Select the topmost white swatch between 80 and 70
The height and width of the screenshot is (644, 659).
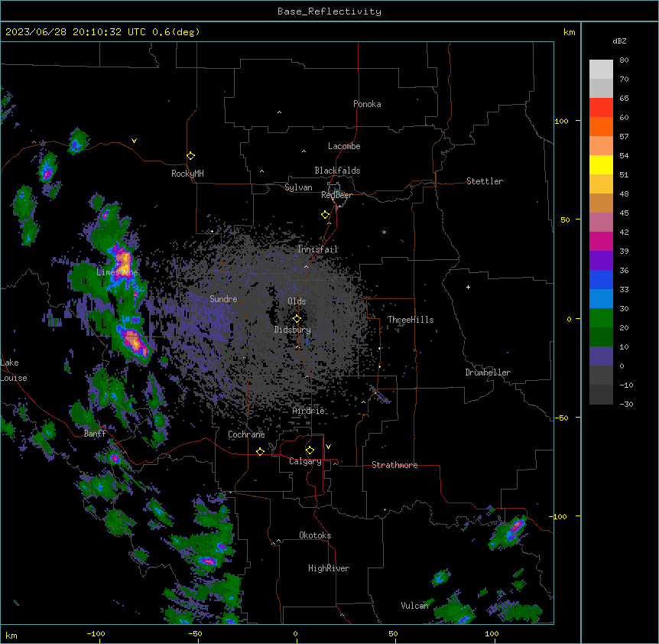[601, 70]
